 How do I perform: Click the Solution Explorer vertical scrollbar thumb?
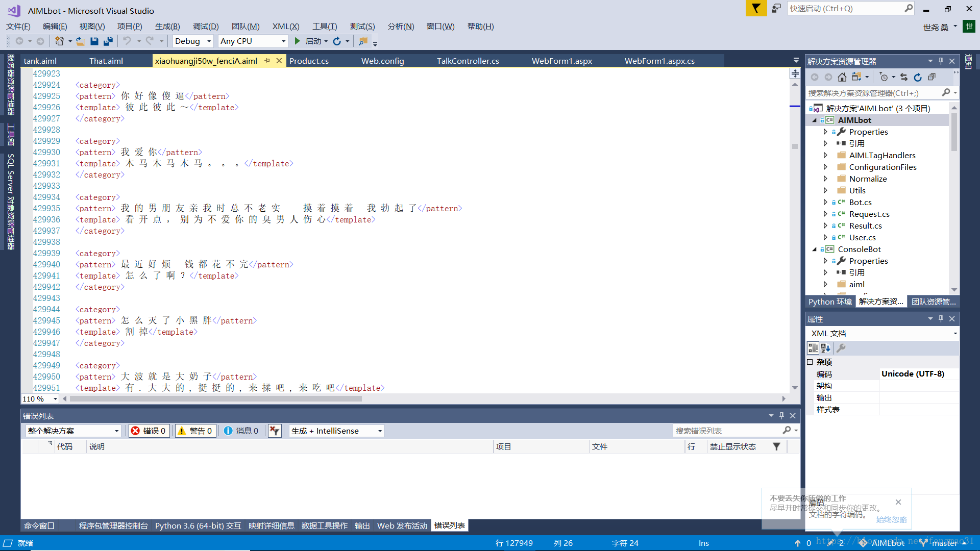pos(954,132)
